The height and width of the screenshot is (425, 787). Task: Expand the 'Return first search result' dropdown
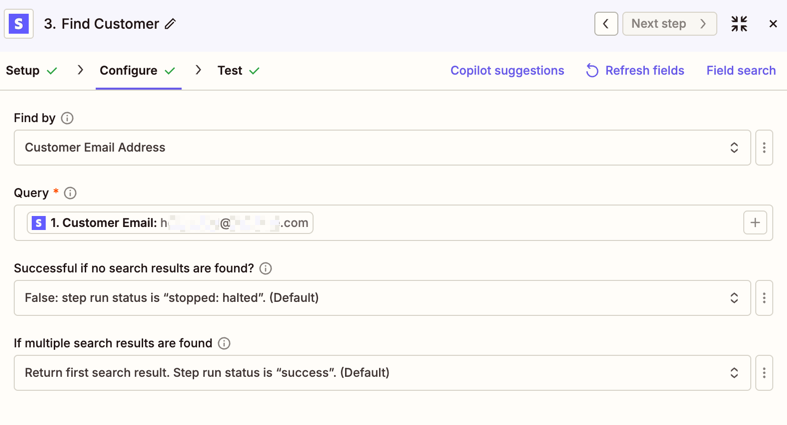point(382,373)
